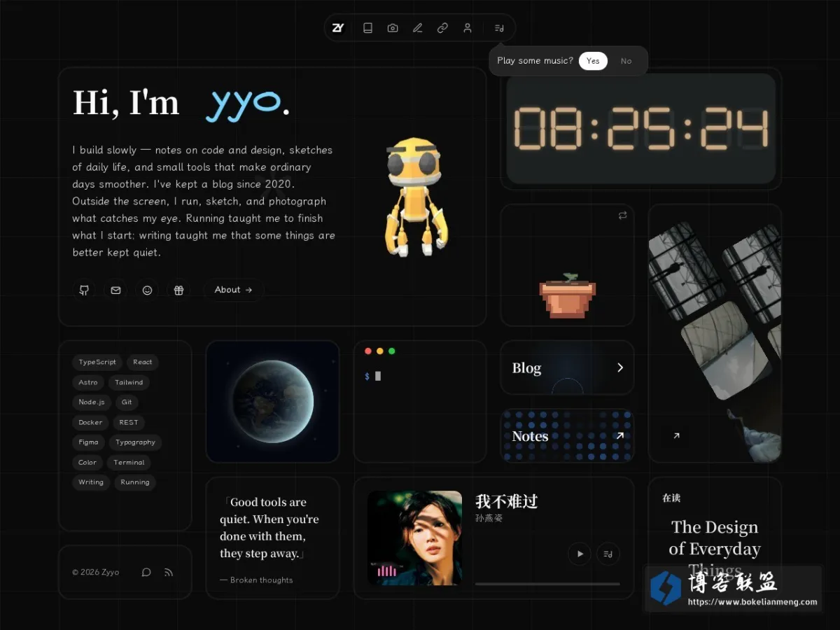Open the person icon in top navigation
The width and height of the screenshot is (840, 630).
click(x=467, y=28)
